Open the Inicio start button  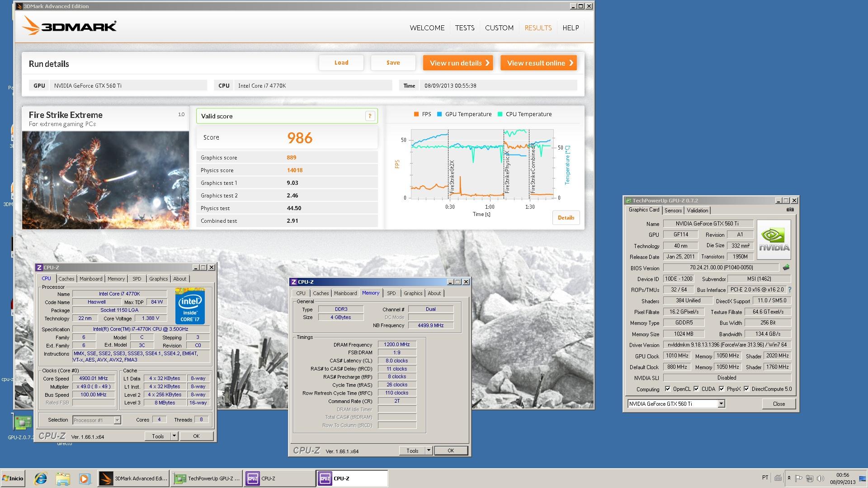tap(13, 479)
